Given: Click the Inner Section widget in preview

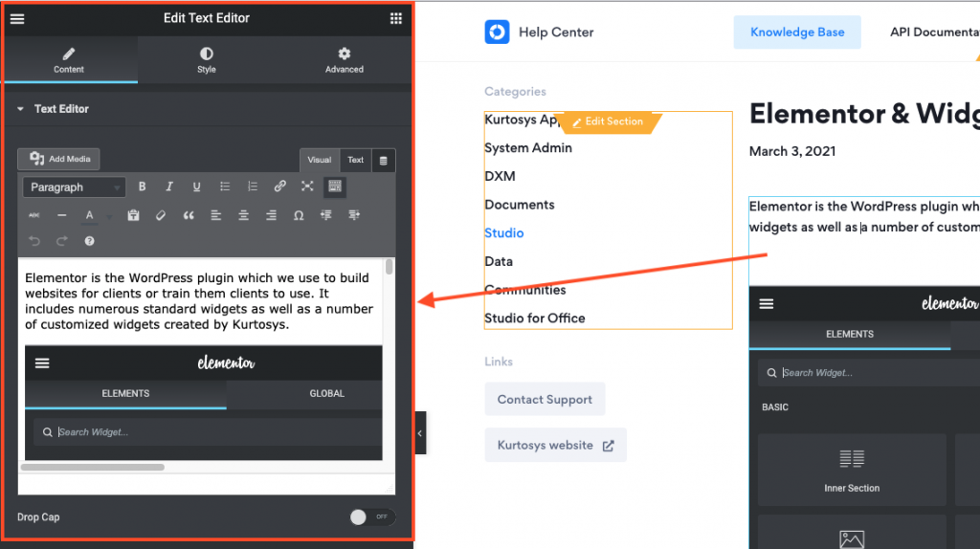Looking at the screenshot, I should [x=851, y=470].
